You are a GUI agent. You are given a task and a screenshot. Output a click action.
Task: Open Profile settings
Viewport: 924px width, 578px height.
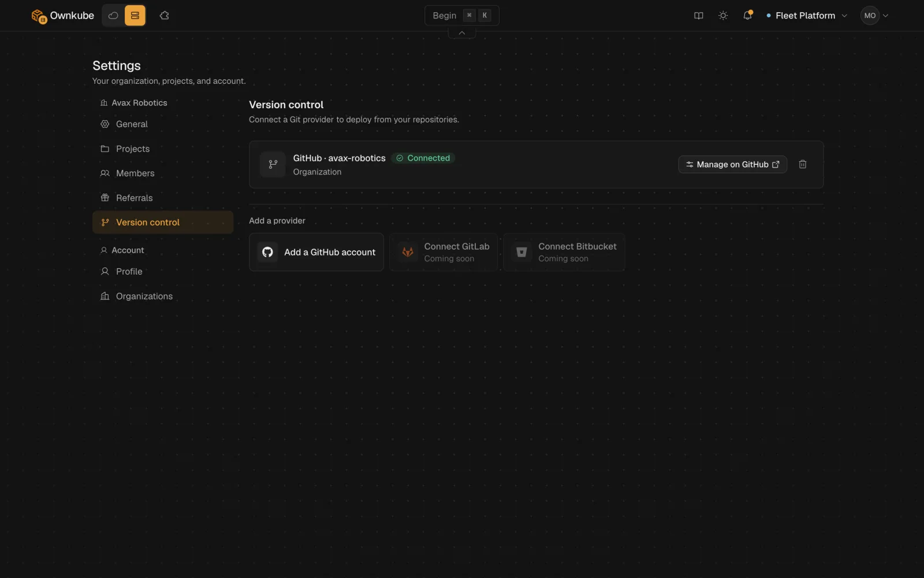[x=163, y=272]
